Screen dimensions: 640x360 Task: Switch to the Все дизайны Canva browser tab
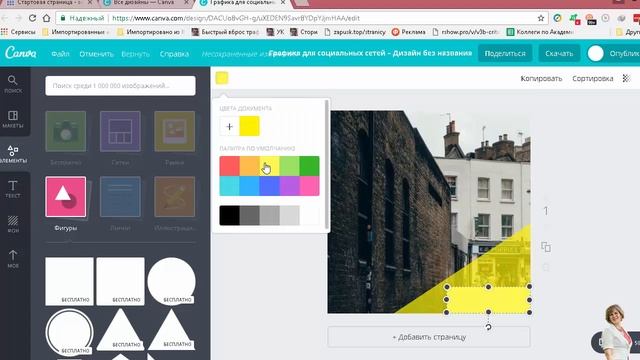tap(143, 3)
